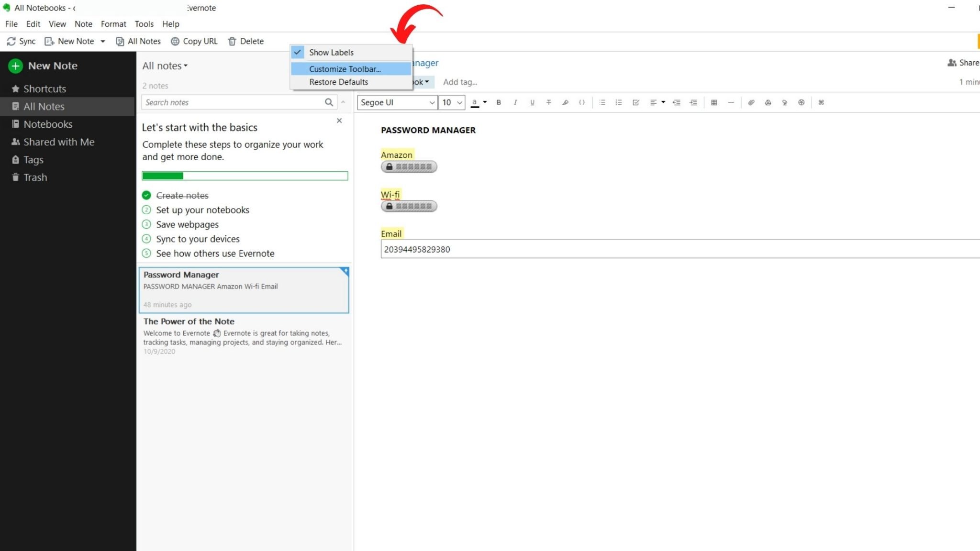Click the Google Drive icon in the editor toolbar
The height and width of the screenshot is (551, 980).
(768, 102)
